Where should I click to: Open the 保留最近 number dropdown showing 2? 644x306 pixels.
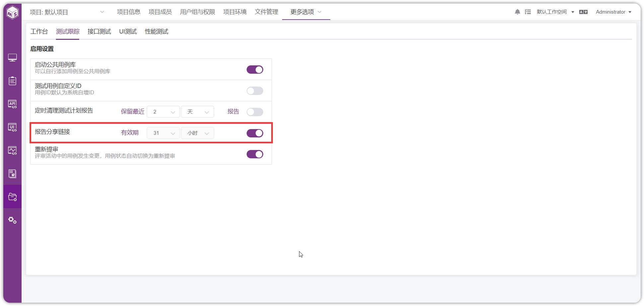163,112
